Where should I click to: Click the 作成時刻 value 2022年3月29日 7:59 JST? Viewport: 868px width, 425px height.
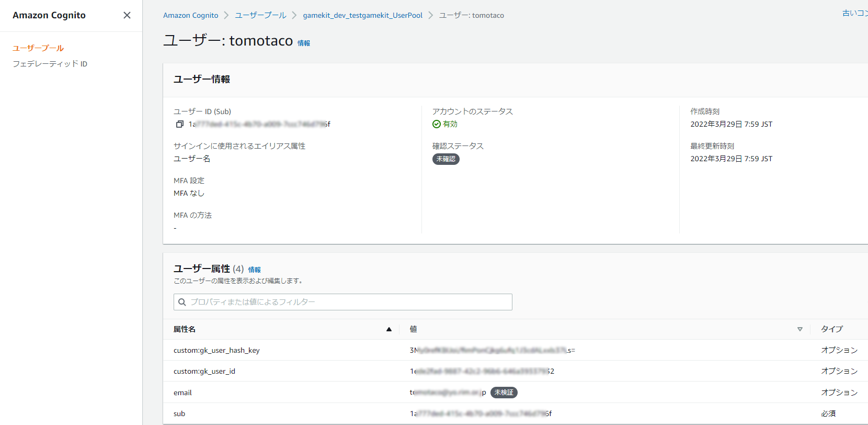point(731,124)
